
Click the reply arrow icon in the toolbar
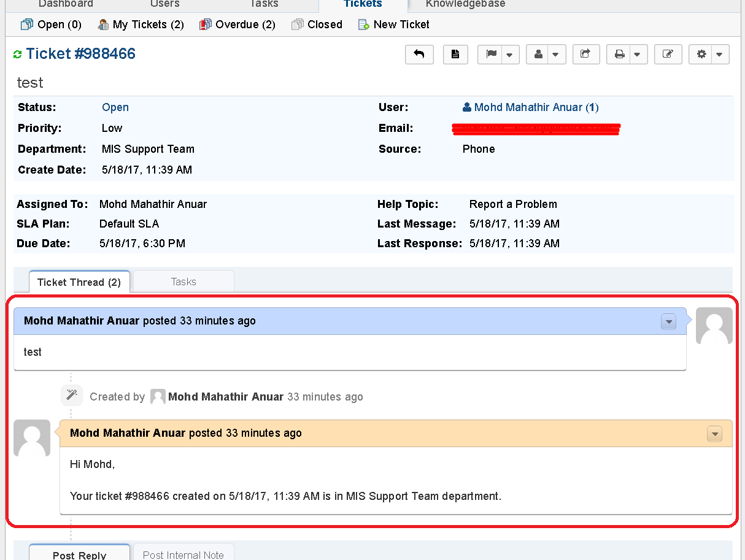point(419,54)
